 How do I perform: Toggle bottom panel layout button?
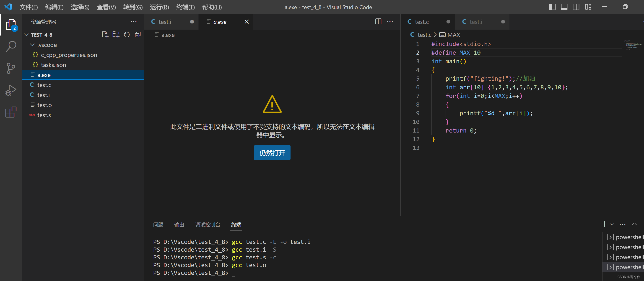(564, 7)
